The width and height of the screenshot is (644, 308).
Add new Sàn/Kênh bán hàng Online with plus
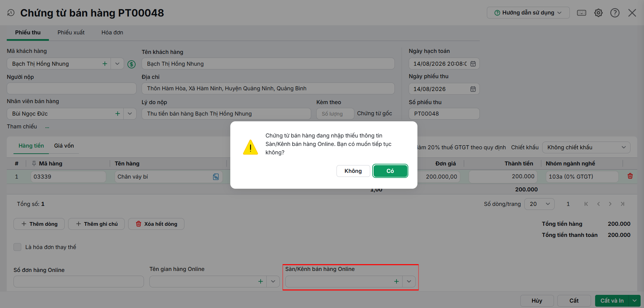tap(397, 281)
